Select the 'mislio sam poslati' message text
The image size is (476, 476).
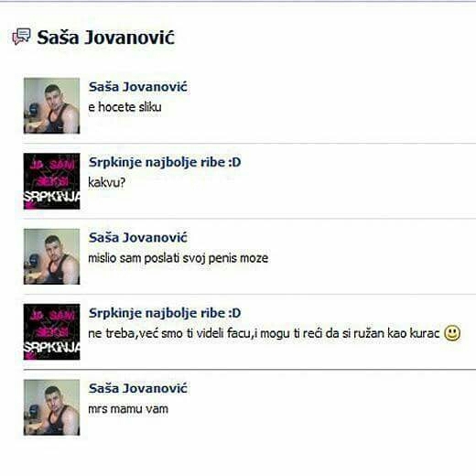(178, 258)
